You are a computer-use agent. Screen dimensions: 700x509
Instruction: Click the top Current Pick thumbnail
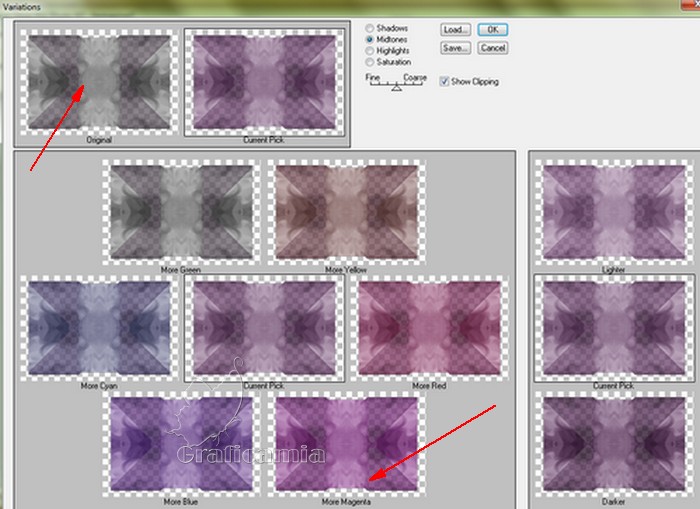pyautogui.click(x=264, y=82)
